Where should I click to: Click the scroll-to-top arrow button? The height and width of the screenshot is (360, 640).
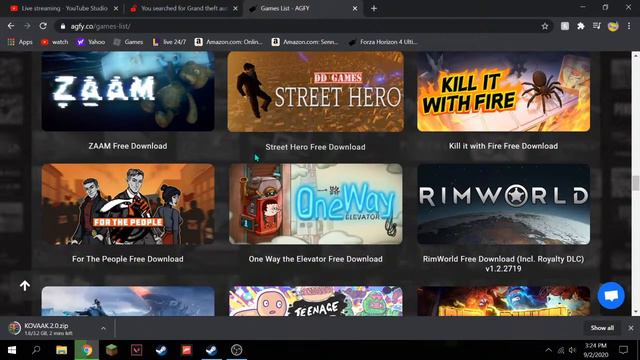[25, 286]
